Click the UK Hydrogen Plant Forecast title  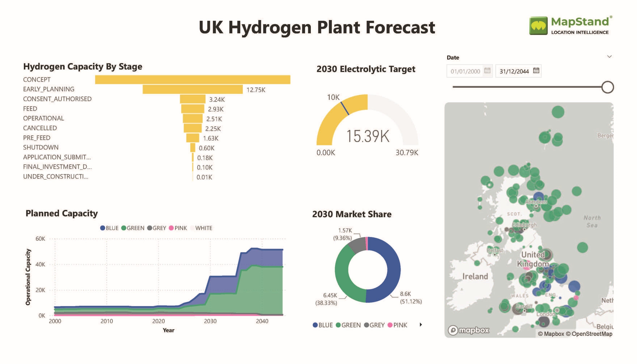pos(317,27)
